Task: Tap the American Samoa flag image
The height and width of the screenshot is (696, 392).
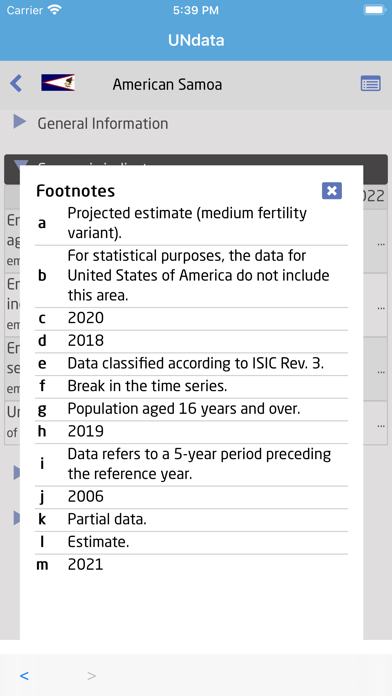Action: pos(58,83)
